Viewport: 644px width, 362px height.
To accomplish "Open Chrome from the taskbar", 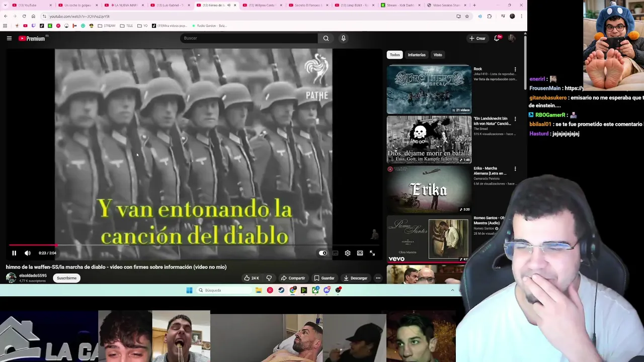I will click(x=293, y=290).
